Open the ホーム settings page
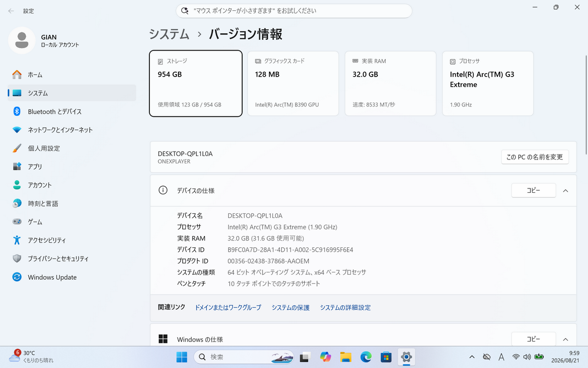Image resolution: width=588 pixels, height=368 pixels. click(x=72, y=75)
